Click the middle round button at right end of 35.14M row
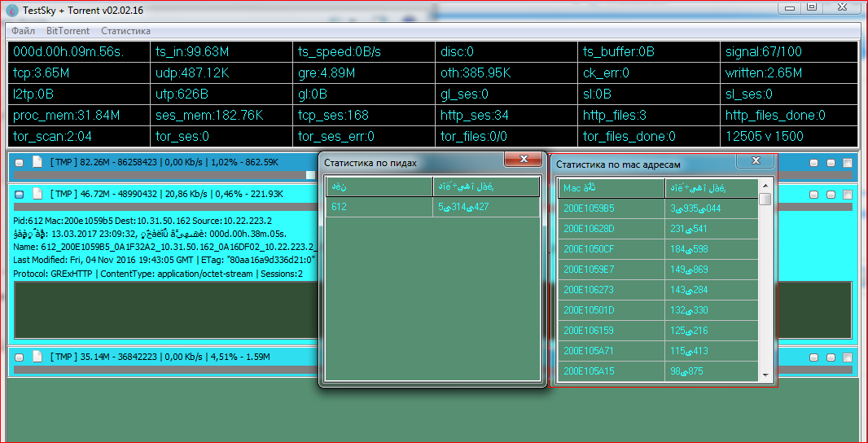The width and height of the screenshot is (868, 443). coord(831,357)
